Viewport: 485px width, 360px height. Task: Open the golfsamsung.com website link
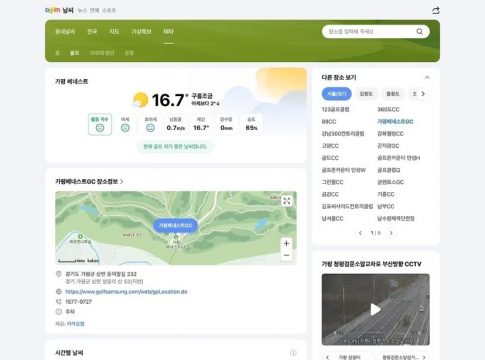(x=126, y=292)
